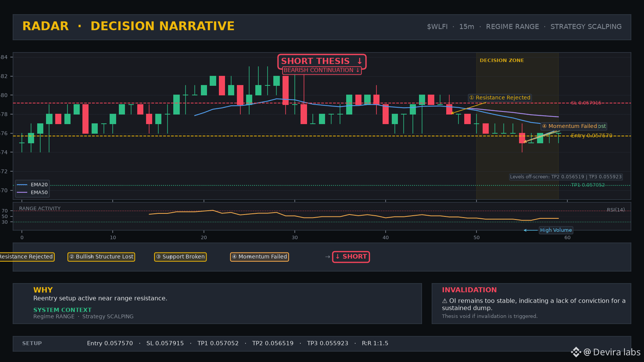Click Regime RANGE Strategy SCALPING line
The image size is (644, 362).
click(x=84, y=316)
